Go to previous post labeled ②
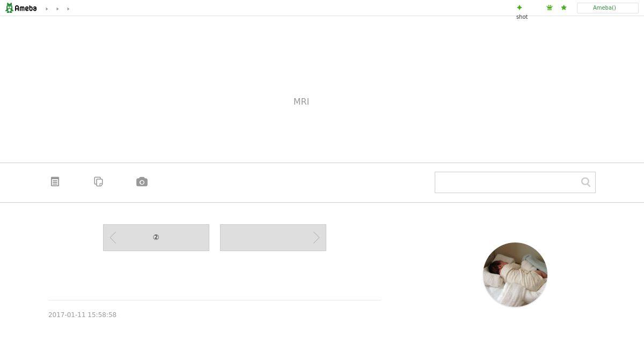 pos(156,238)
